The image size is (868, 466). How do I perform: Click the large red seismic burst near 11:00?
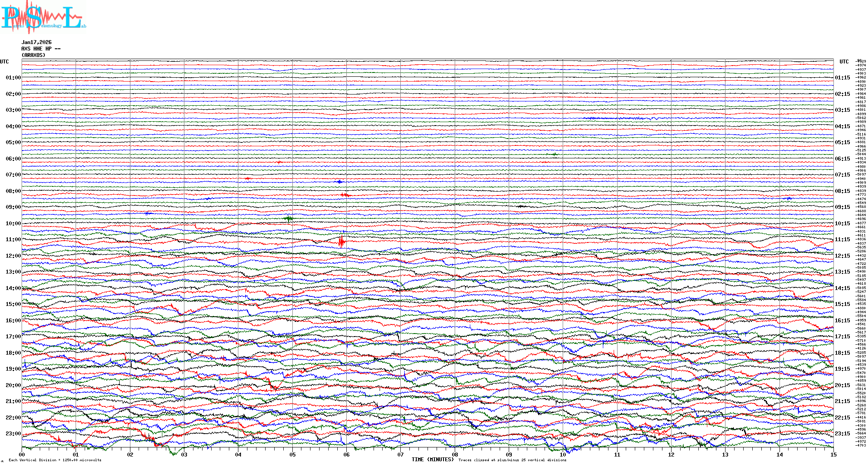[x=342, y=241]
